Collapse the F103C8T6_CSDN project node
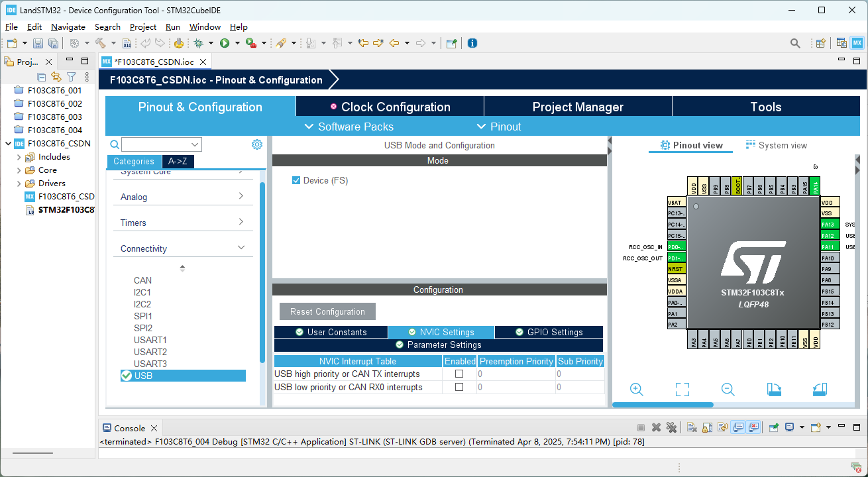 (x=8, y=144)
